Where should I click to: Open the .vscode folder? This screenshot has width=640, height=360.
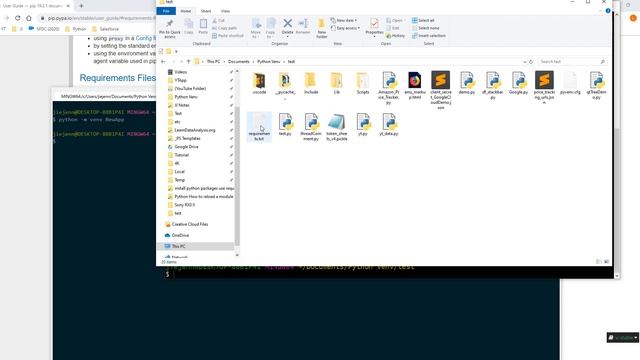(x=259, y=83)
